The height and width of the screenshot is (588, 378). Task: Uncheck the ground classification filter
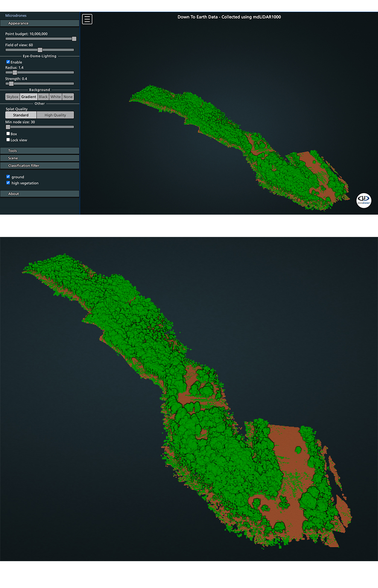(x=8, y=177)
